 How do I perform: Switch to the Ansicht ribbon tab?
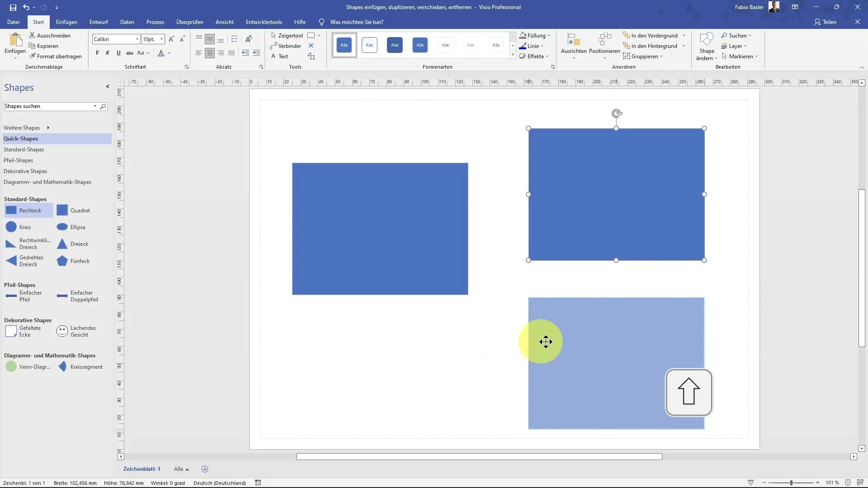pos(225,22)
